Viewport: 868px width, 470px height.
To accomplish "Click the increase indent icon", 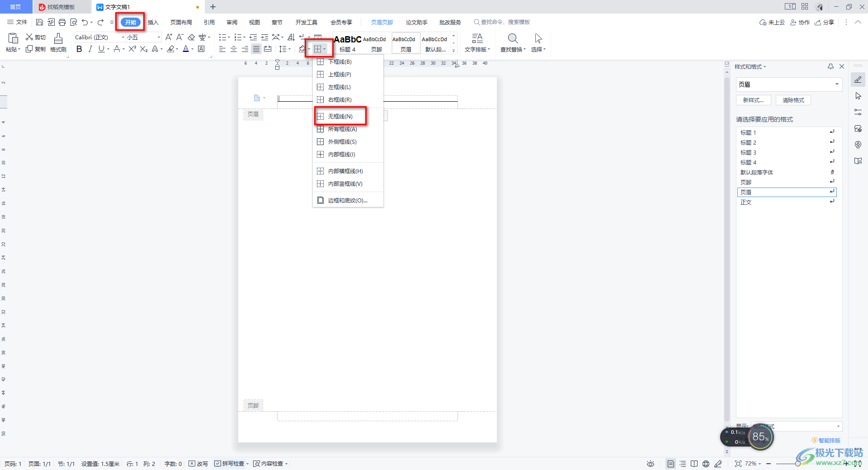I will tap(264, 37).
